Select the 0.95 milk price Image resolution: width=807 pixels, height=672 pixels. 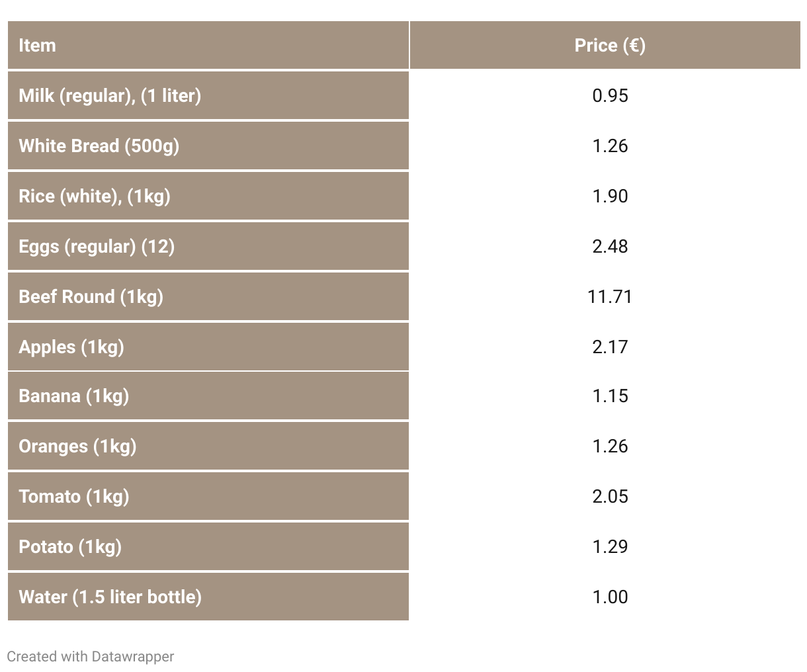610,95
